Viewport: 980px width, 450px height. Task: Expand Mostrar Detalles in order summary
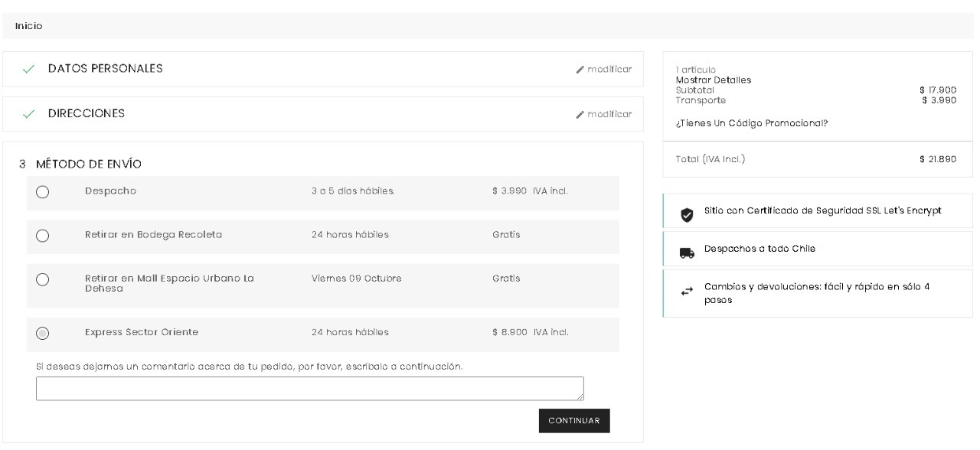713,80
